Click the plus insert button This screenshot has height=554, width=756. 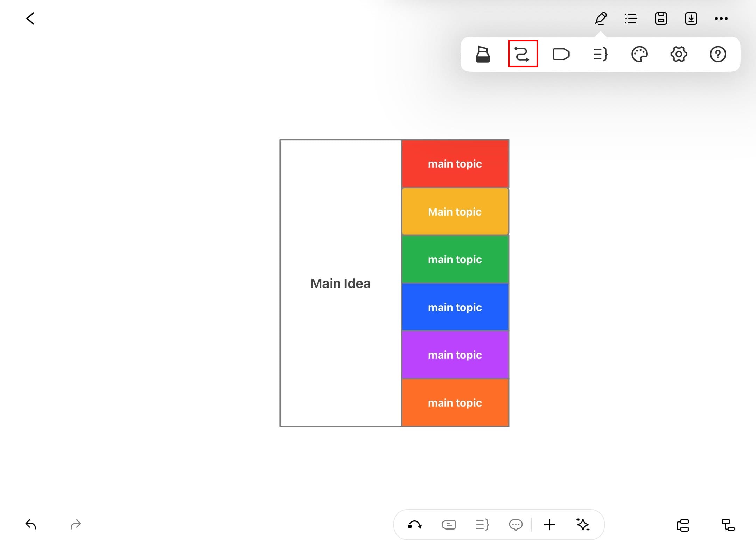coord(549,525)
